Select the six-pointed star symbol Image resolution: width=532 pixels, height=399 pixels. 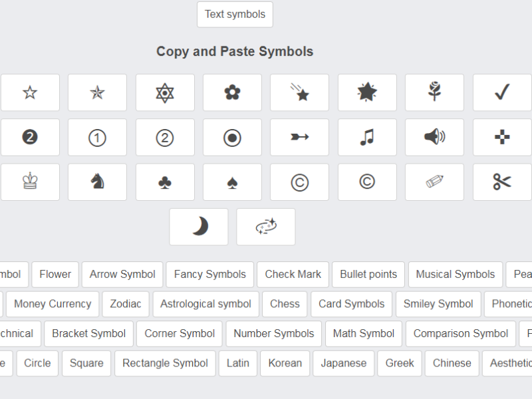(x=165, y=92)
